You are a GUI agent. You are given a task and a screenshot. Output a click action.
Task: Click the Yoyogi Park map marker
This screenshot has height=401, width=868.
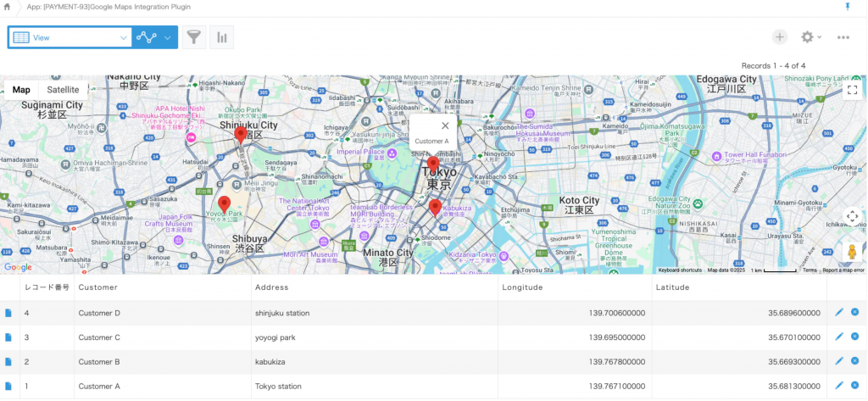pyautogui.click(x=224, y=205)
